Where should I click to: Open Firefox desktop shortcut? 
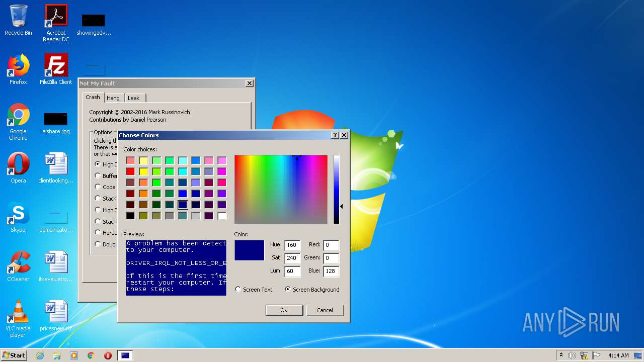pos(18,69)
